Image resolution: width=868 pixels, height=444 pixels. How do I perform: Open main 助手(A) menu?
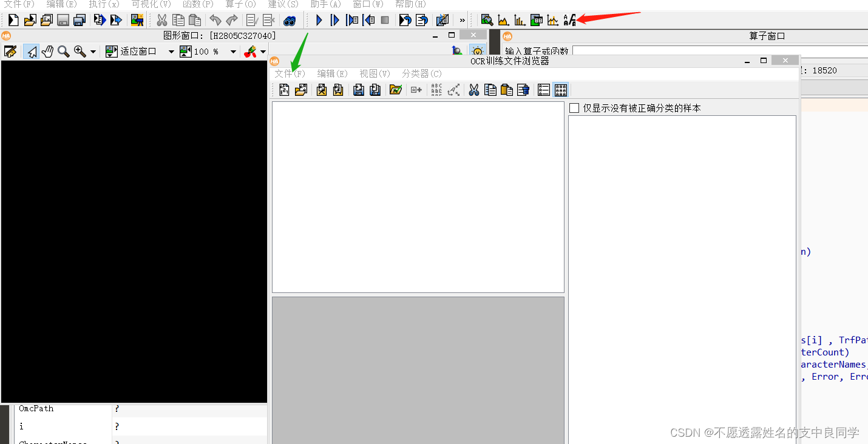click(326, 4)
